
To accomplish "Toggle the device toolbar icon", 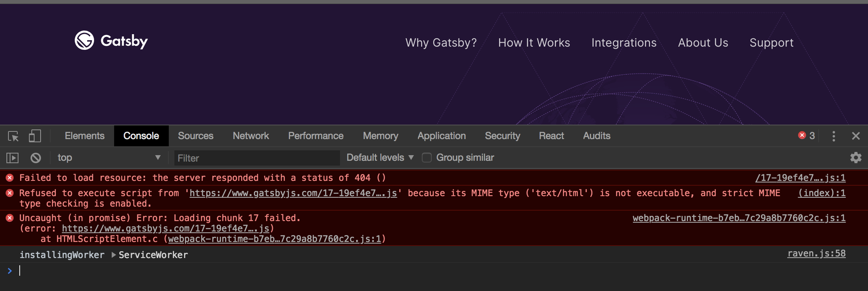I will point(35,136).
